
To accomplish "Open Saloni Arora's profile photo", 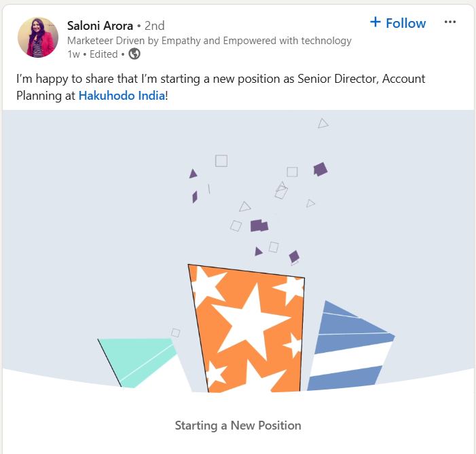I will tap(38, 37).
